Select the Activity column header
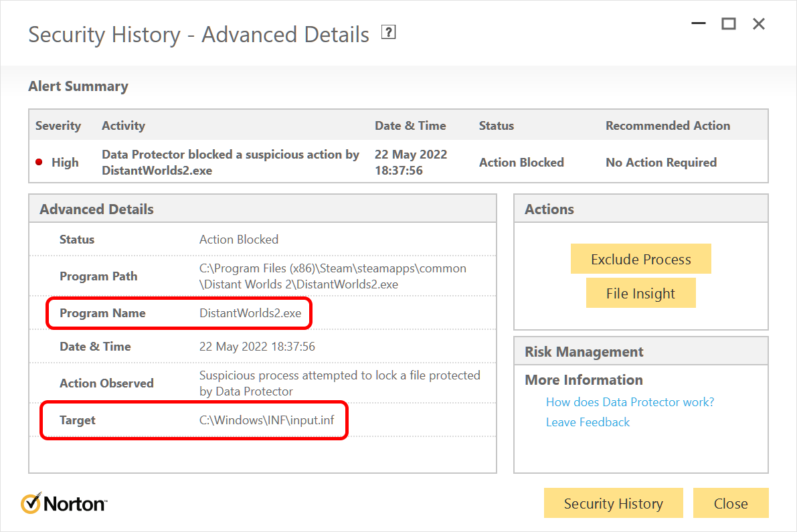This screenshot has height=532, width=797. coord(124,126)
